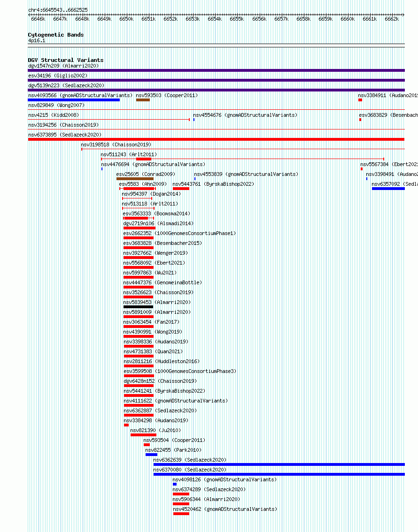Select the 4p16.1 band label

tap(37, 41)
